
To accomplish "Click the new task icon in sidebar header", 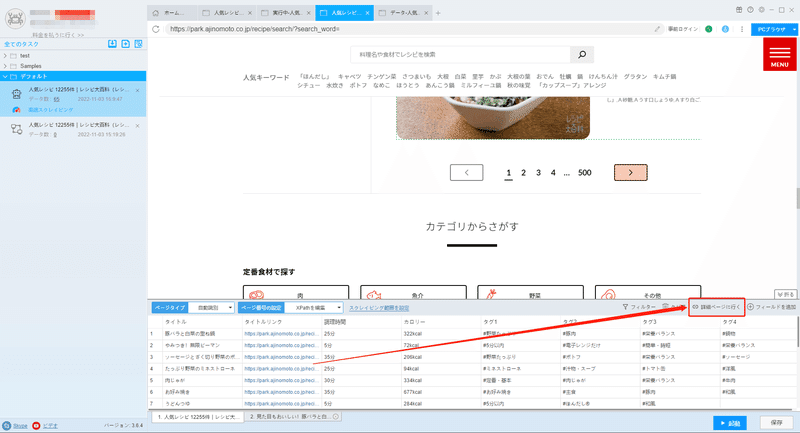I will pos(126,44).
